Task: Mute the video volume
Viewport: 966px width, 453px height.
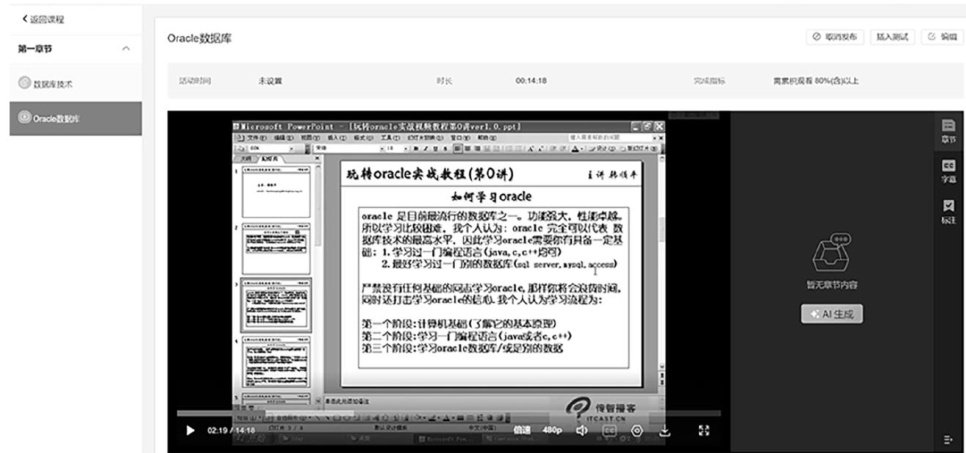Action: point(581,430)
